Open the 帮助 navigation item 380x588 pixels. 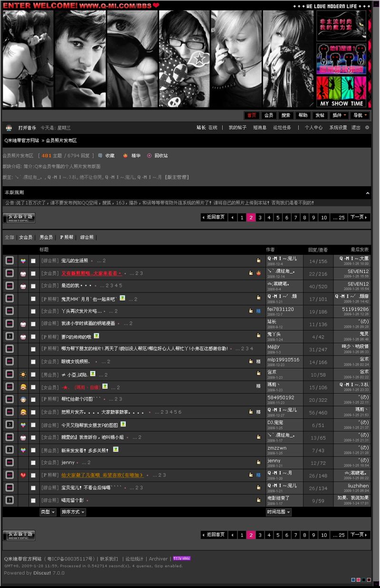[303, 115]
